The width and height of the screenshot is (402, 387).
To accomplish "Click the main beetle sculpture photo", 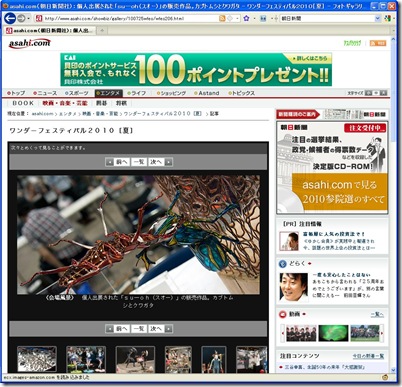I will (138, 235).
